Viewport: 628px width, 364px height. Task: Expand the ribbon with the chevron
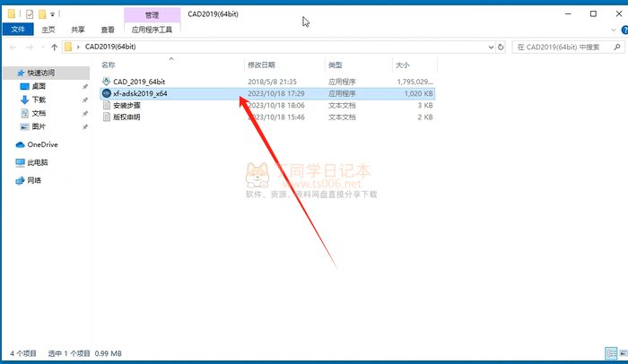tap(614, 30)
